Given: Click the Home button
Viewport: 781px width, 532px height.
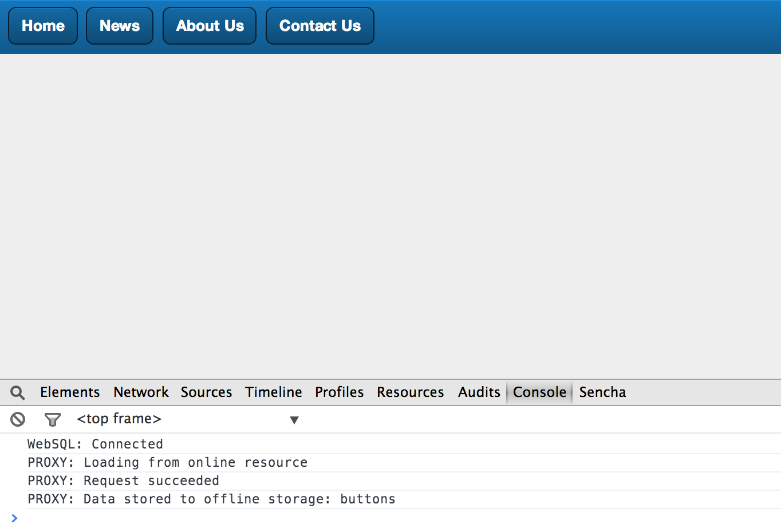Looking at the screenshot, I should [43, 26].
